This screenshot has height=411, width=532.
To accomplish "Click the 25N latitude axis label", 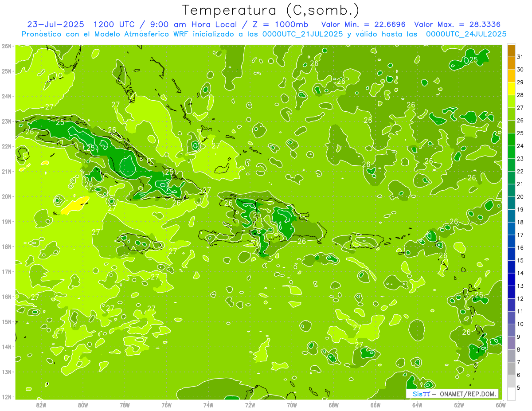I will point(7,71).
